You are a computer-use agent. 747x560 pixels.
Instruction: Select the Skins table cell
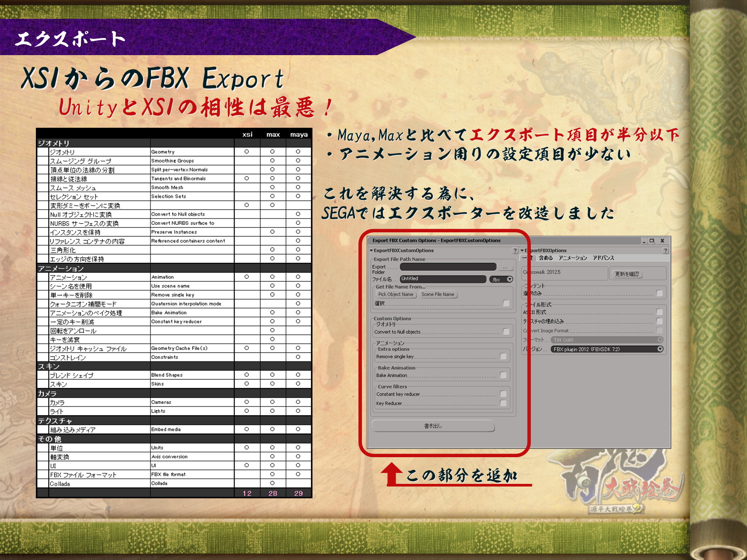192,384
